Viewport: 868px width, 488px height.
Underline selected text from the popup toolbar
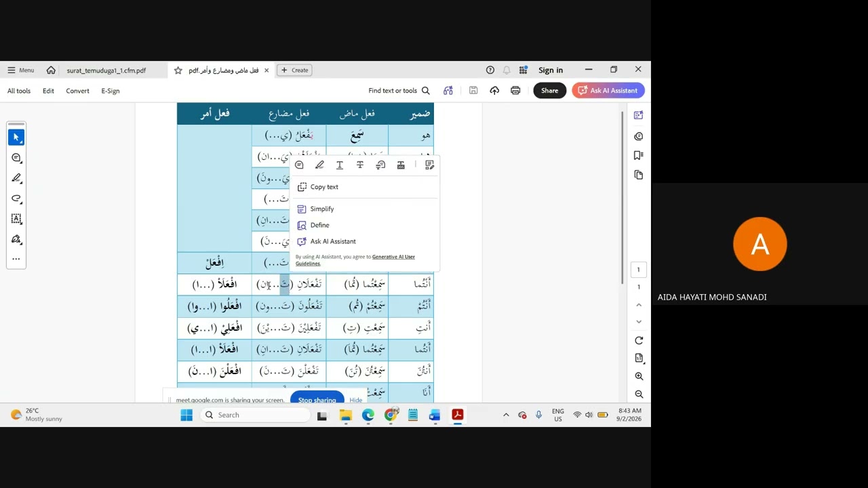[x=340, y=165]
